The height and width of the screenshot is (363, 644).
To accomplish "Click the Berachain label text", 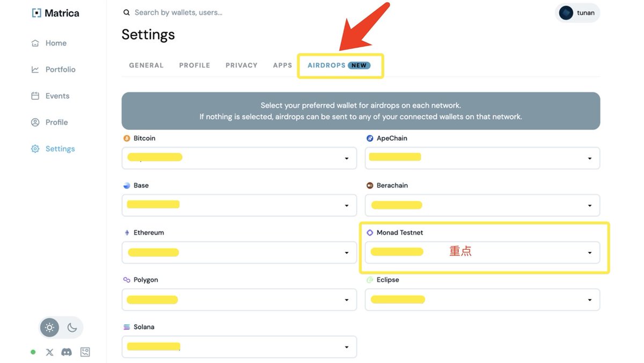I will click(392, 185).
